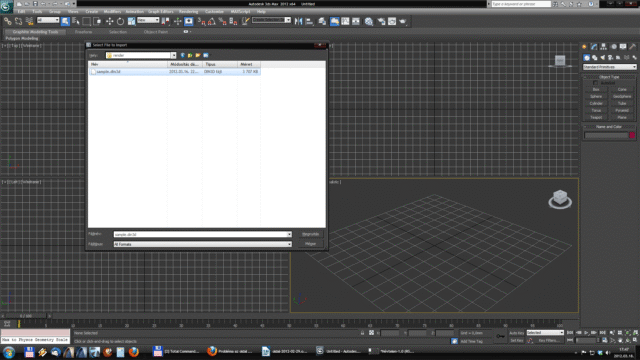
Task: Open the selection filter dropdown
Action: 48,20
